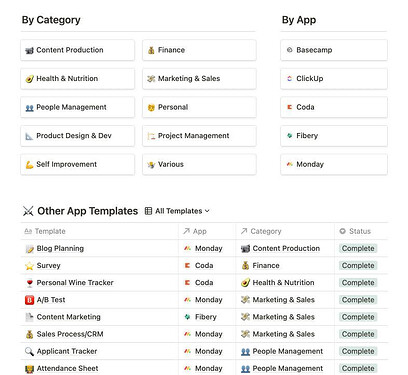
Task: Open the Blog Planning template row
Action: point(204,248)
